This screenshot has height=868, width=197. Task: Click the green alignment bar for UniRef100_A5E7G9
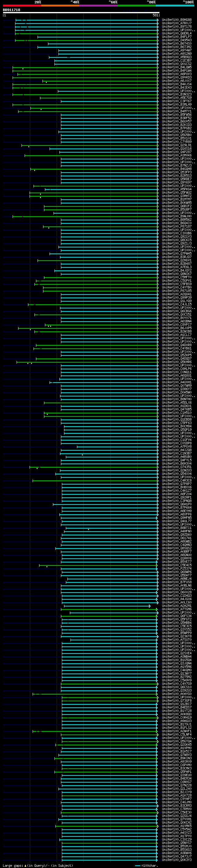click(99, 98)
